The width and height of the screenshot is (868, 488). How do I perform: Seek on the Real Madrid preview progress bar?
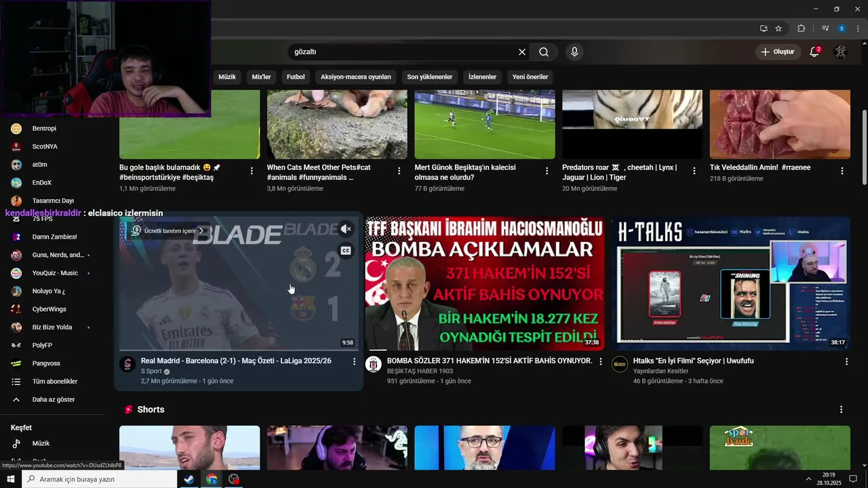[x=239, y=350]
